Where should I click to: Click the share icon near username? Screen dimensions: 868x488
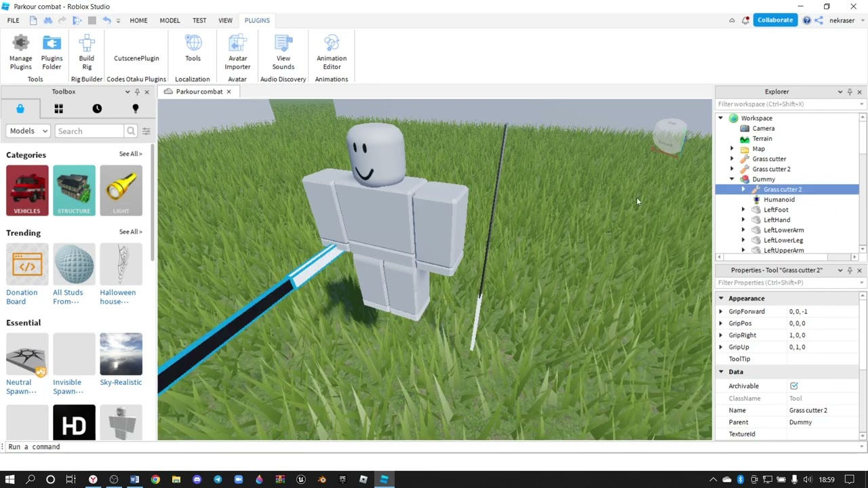tap(818, 20)
